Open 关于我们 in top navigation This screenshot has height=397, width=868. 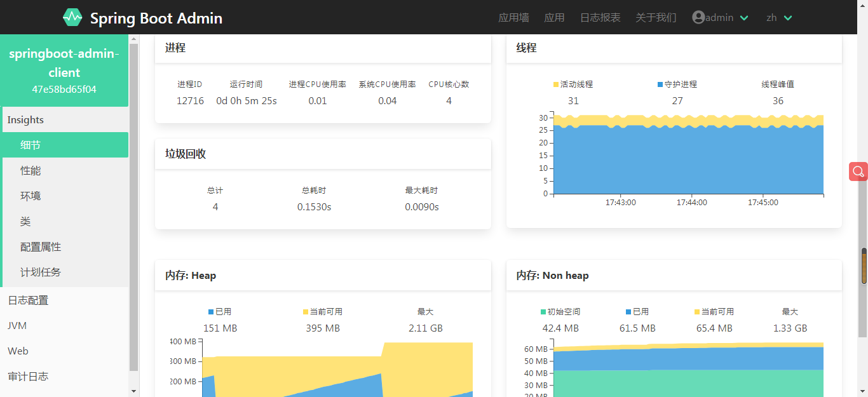click(656, 17)
